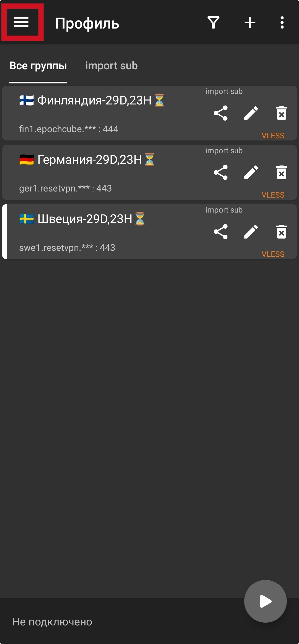Tap the plus icon to add profile
Screen dimensions: 299x644
[x=250, y=22]
